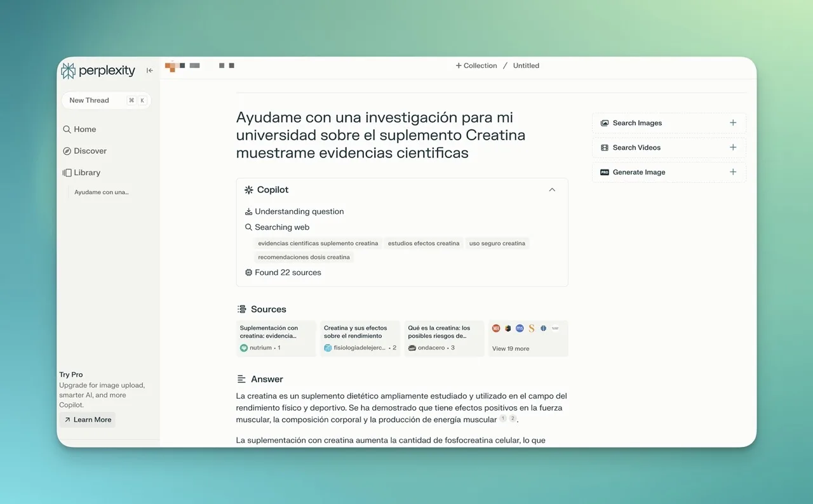813x504 pixels.
Task: Click plus icon beside Search Images
Action: [733, 123]
